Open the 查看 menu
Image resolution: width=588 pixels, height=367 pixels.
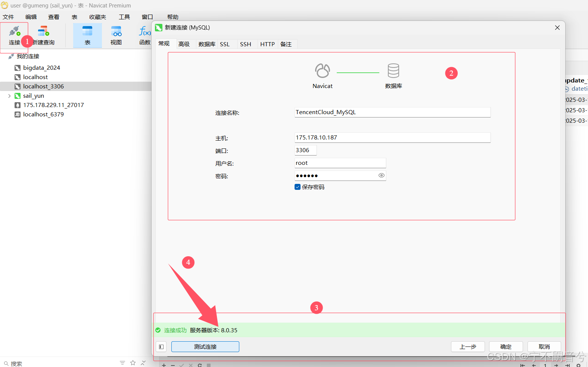pos(54,17)
